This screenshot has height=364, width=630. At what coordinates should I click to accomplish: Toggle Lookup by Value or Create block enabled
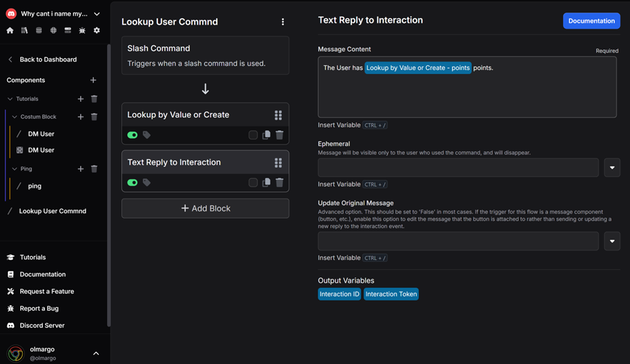(132, 135)
